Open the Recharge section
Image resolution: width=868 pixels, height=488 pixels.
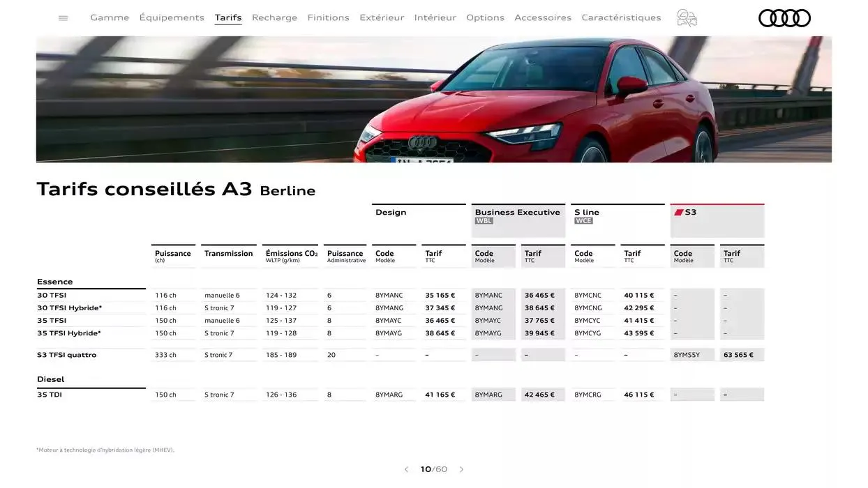click(274, 17)
